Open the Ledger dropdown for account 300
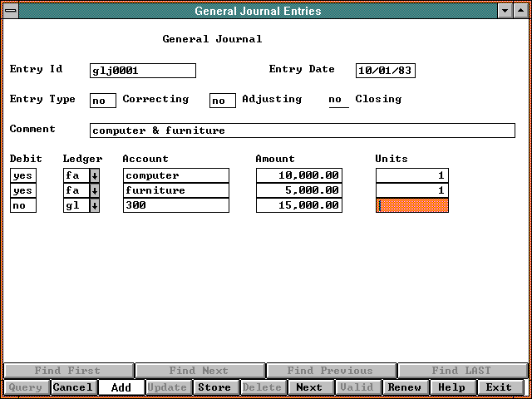Viewport: 532px width, 399px height. click(94, 205)
